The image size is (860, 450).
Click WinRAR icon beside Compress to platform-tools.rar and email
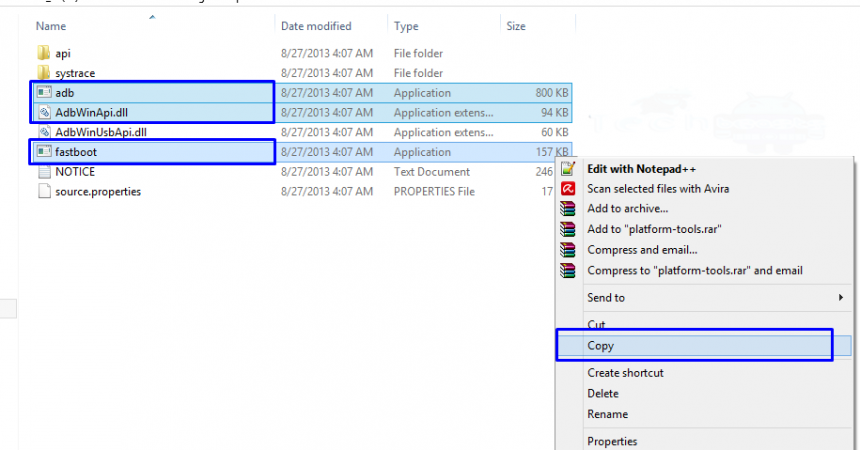click(568, 271)
